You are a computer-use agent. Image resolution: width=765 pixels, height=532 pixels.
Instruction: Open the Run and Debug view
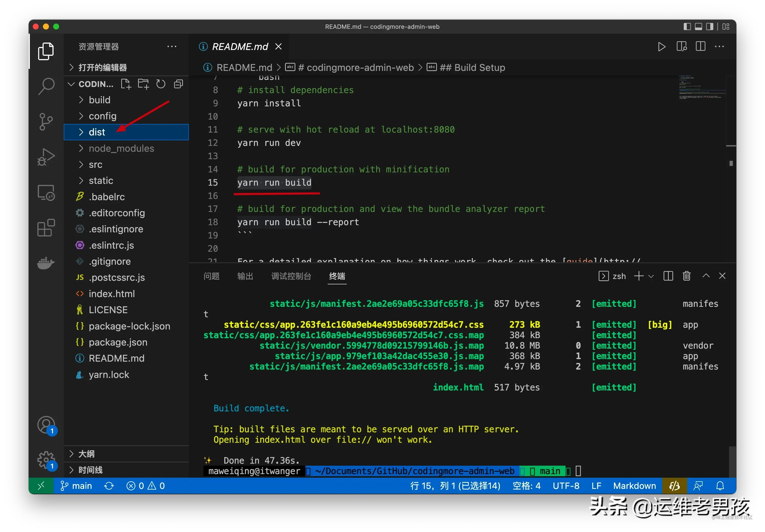pyautogui.click(x=46, y=157)
